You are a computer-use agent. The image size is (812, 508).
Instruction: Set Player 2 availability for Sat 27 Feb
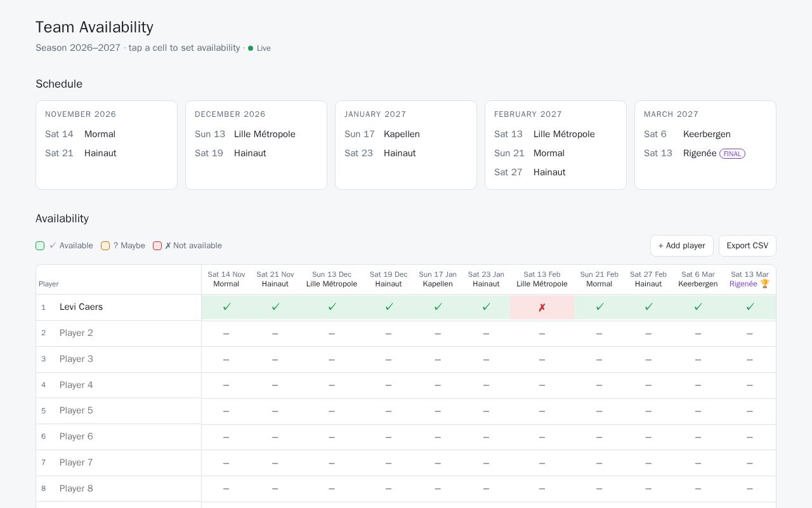pos(648,333)
